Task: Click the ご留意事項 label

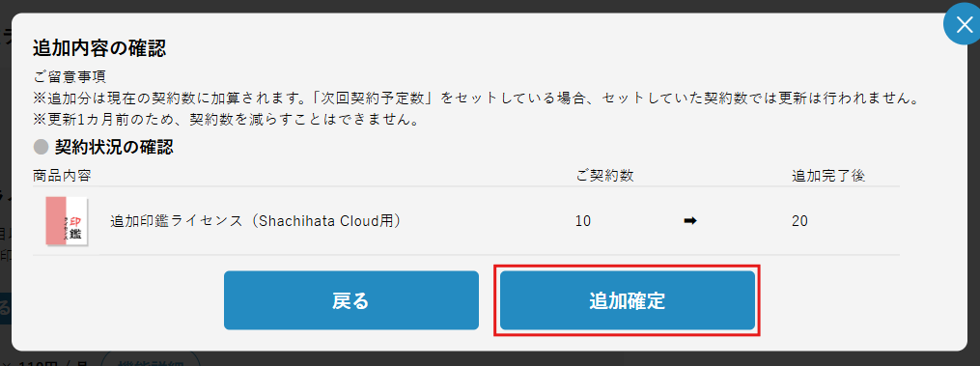Action: coord(70,77)
